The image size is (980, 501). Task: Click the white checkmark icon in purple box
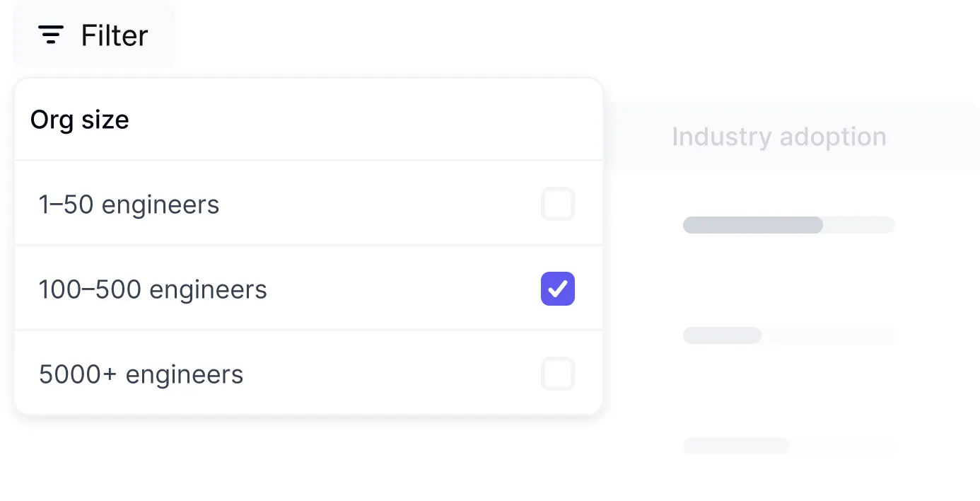pos(558,289)
